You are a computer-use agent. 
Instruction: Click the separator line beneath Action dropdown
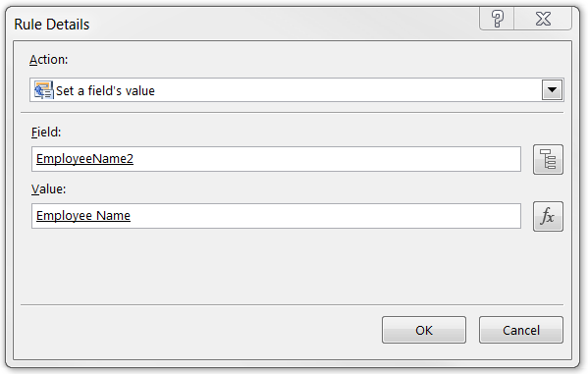point(292,112)
